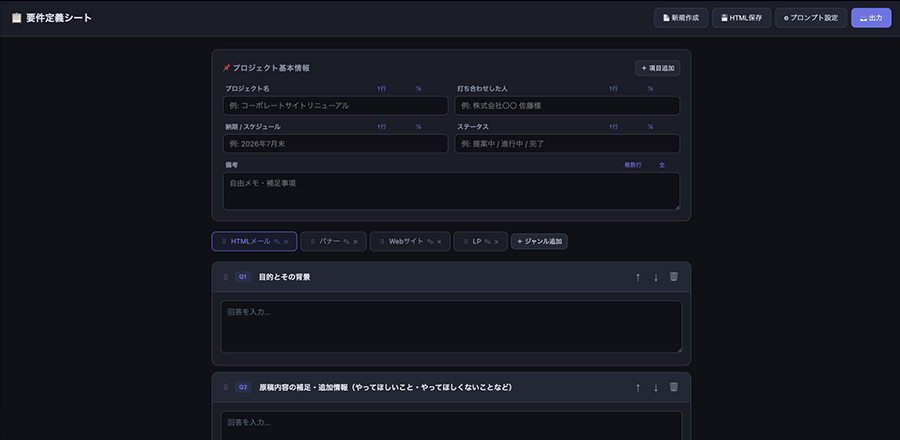
Task: Toggle the 1行 setting for 打ち合わせした人
Action: (614, 89)
